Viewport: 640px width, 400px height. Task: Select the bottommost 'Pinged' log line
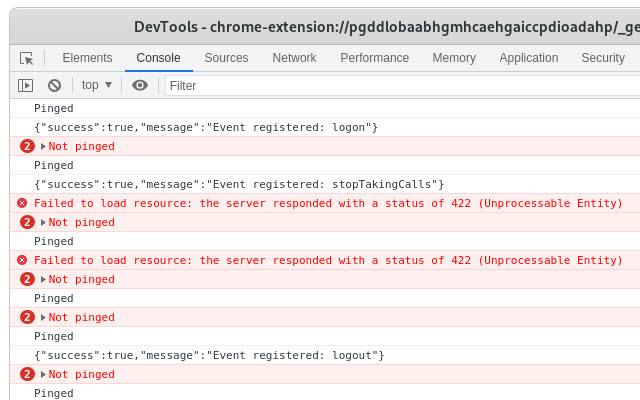[54, 393]
